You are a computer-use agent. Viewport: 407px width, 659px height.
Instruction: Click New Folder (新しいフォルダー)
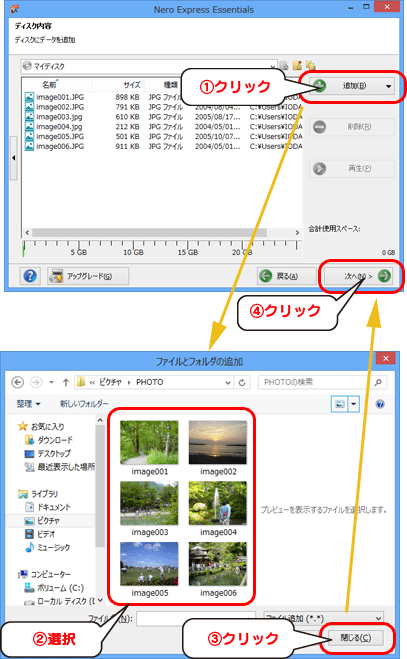click(84, 404)
